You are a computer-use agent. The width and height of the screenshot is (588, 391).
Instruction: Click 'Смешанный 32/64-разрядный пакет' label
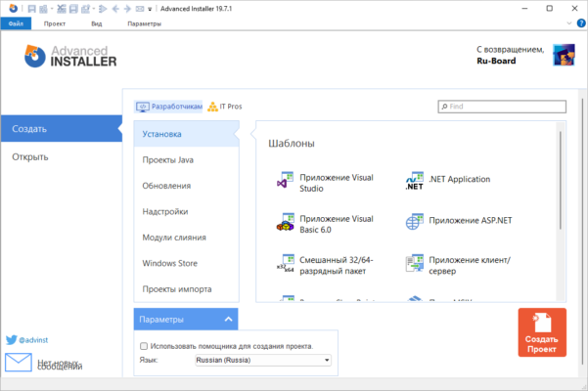337,265
